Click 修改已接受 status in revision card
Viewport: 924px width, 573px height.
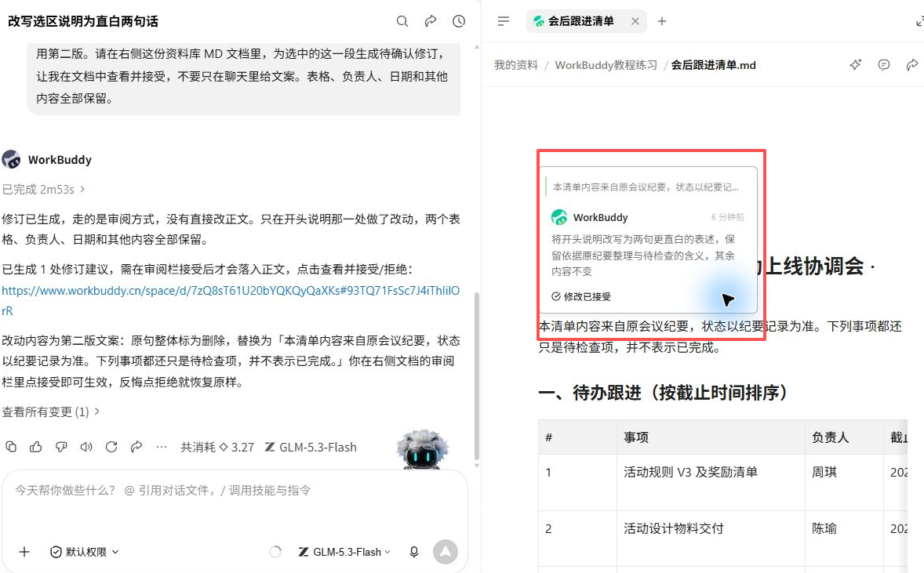pyautogui.click(x=581, y=296)
